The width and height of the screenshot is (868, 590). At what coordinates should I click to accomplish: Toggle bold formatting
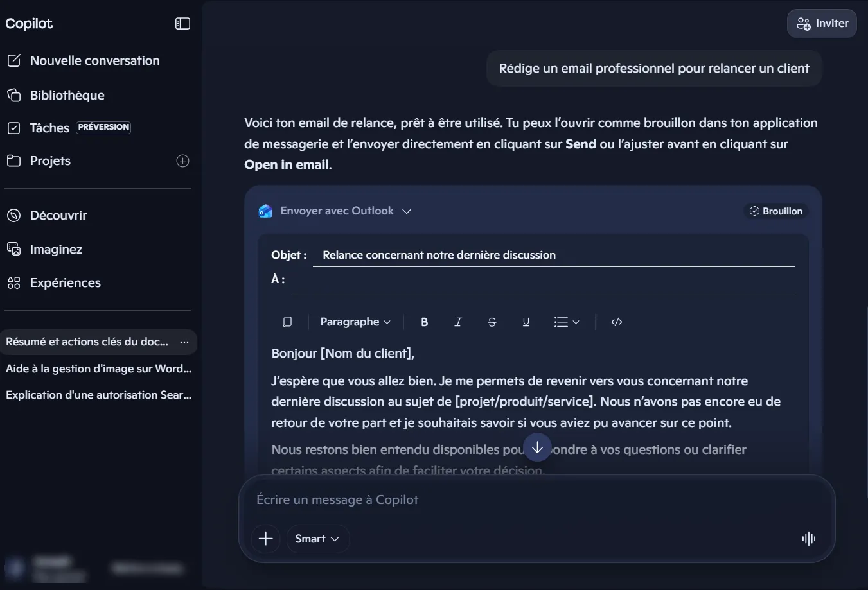pyautogui.click(x=425, y=322)
